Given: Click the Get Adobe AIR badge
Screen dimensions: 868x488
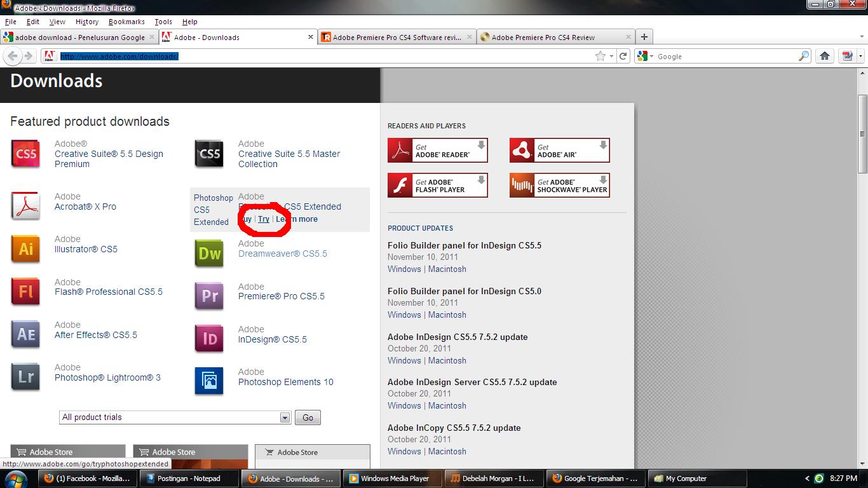Looking at the screenshot, I should [x=560, y=151].
